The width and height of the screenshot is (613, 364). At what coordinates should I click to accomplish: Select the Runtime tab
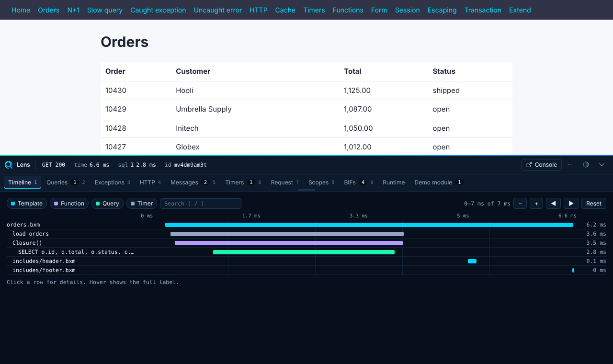coord(394,182)
